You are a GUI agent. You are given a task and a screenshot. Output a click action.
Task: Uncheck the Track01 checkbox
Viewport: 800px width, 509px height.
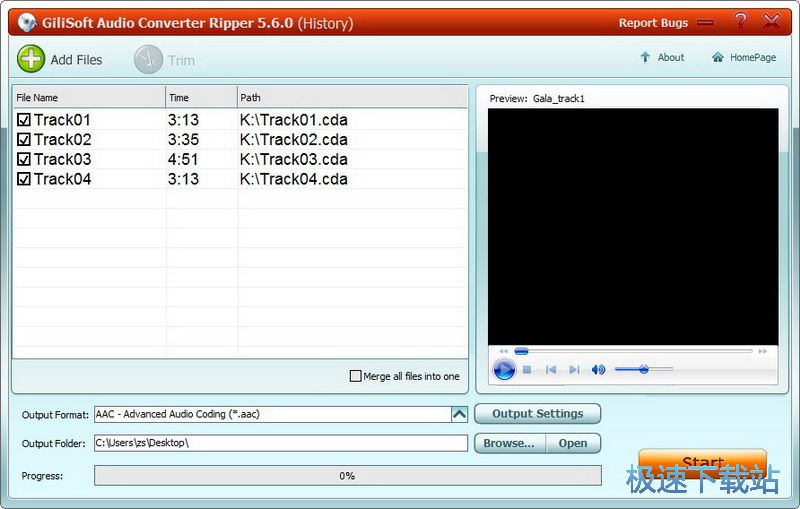point(23,120)
